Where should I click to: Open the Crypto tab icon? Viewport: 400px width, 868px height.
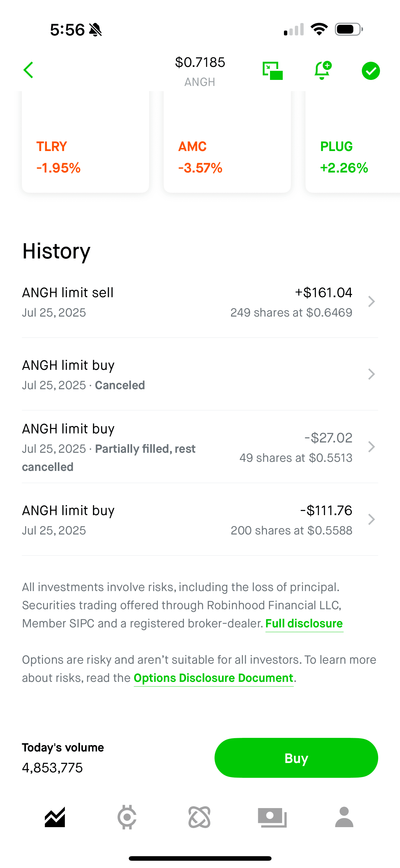point(127,817)
